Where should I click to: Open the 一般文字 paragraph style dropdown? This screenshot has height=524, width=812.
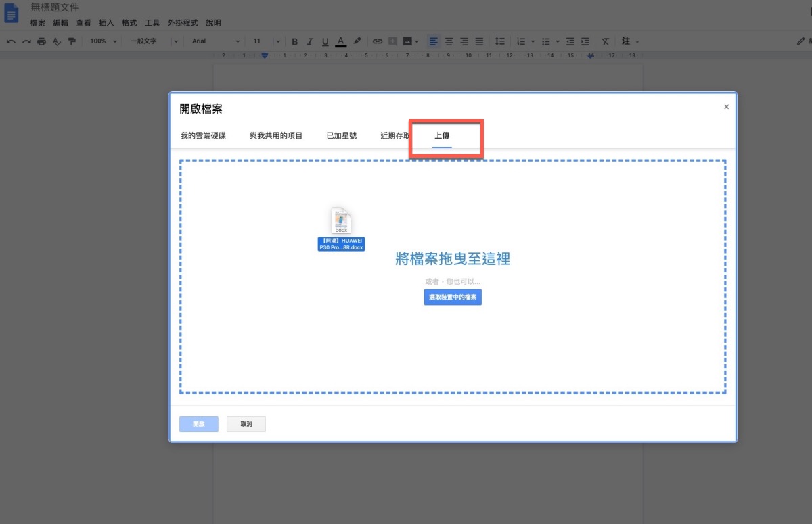click(x=154, y=41)
